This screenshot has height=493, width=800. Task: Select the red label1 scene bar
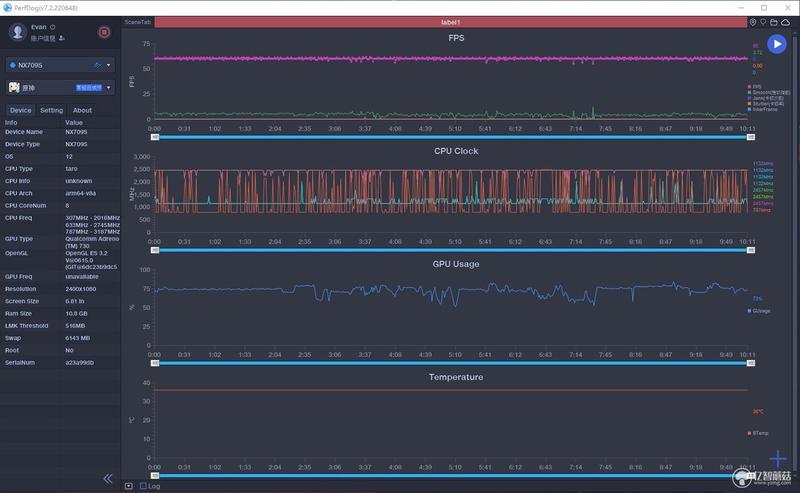coord(451,22)
